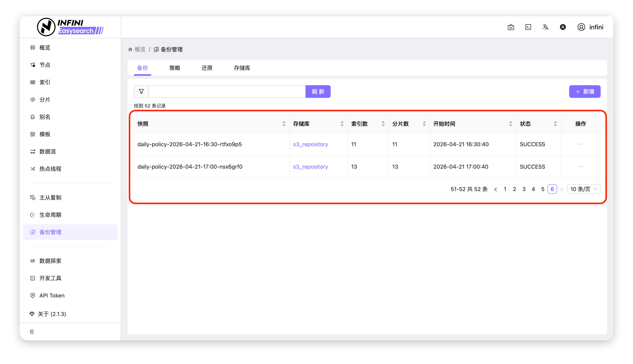
Task: Open s3_repository link in first row
Action: (x=310, y=144)
